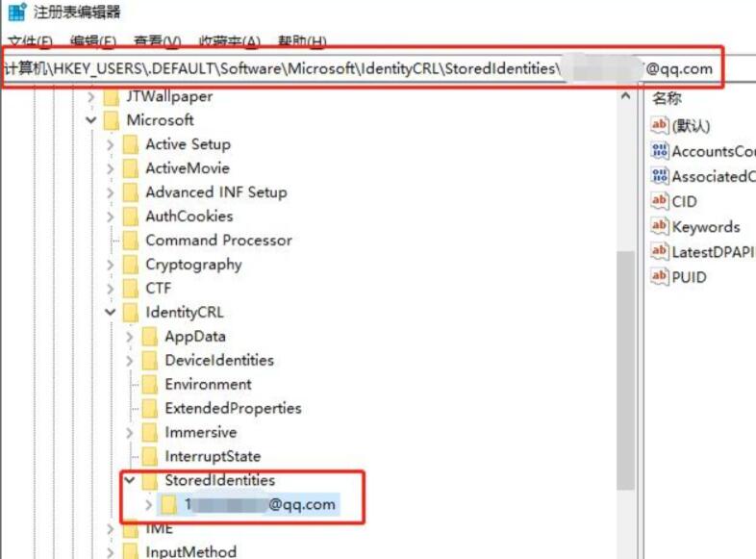
Task: Expand the @qq.com subkey node
Action: click(x=147, y=504)
